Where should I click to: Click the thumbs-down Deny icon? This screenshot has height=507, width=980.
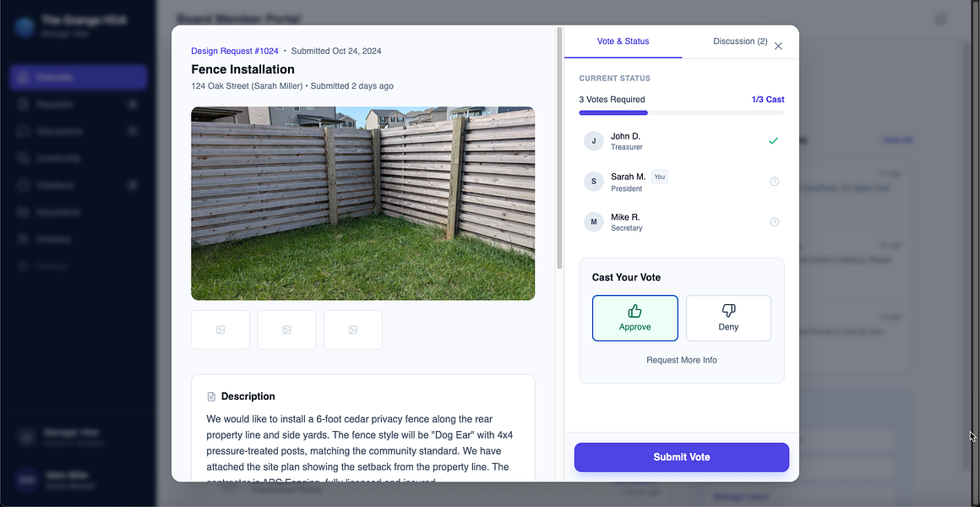(729, 311)
